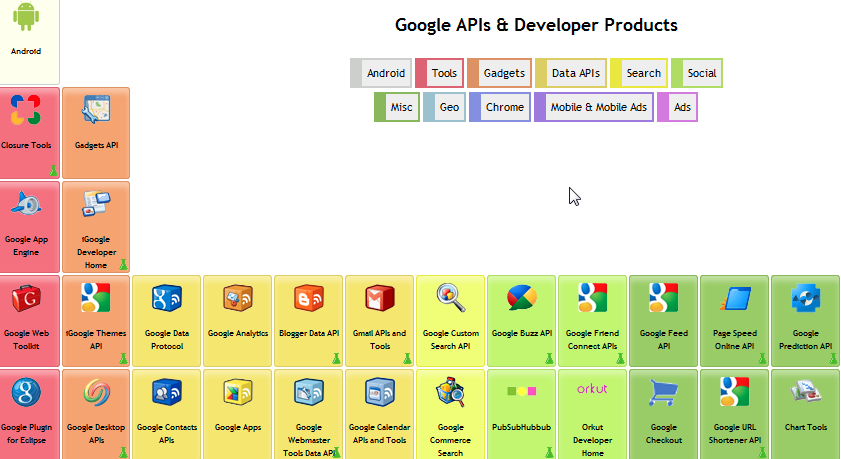The height and width of the screenshot is (459, 841).
Task: Select Google Custom Search API magnifier icon
Action: 451,298
